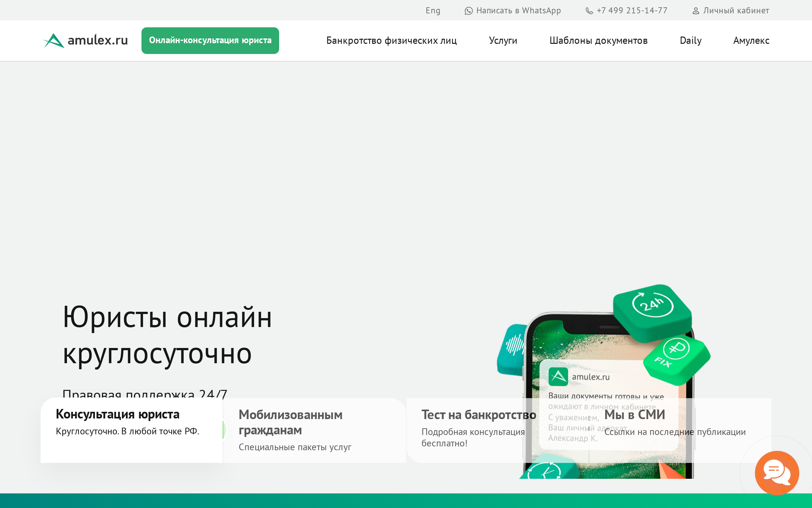Image resolution: width=812 pixels, height=508 pixels.
Task: Click the FIX ruble key icon
Action: coord(676,360)
